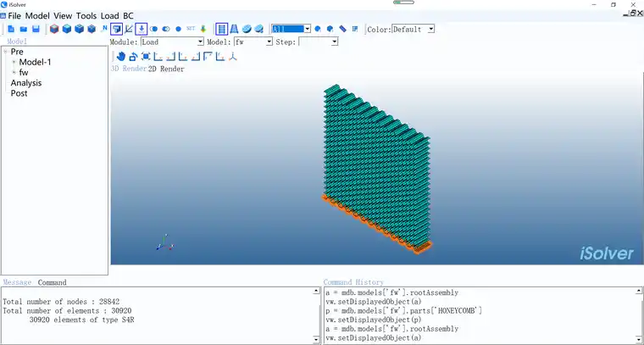Click the second overlapping circles icon

coord(166,29)
